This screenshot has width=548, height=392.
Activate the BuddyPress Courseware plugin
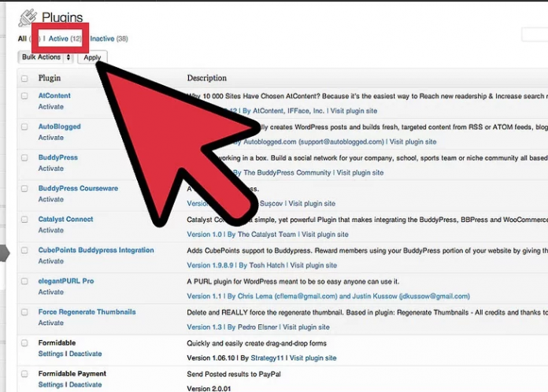tap(51, 199)
